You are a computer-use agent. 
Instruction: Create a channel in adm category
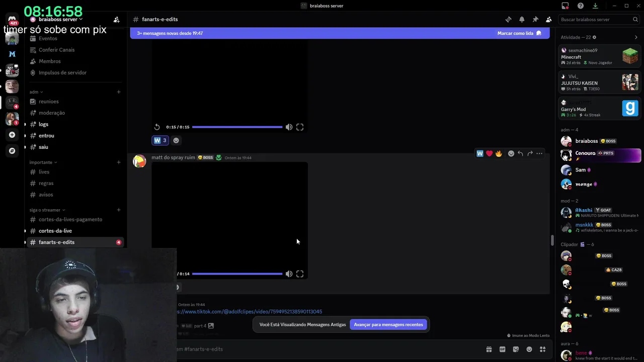pyautogui.click(x=119, y=92)
